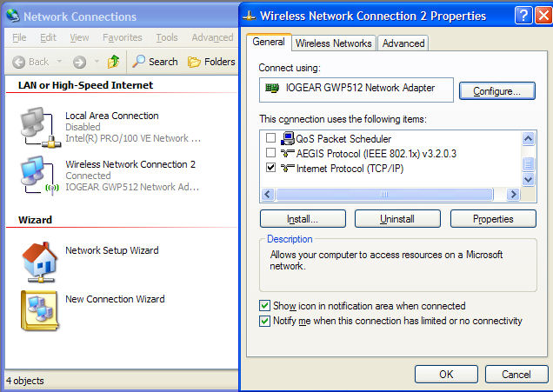Click the Install... button
The height and width of the screenshot is (392, 553).
[303, 219]
